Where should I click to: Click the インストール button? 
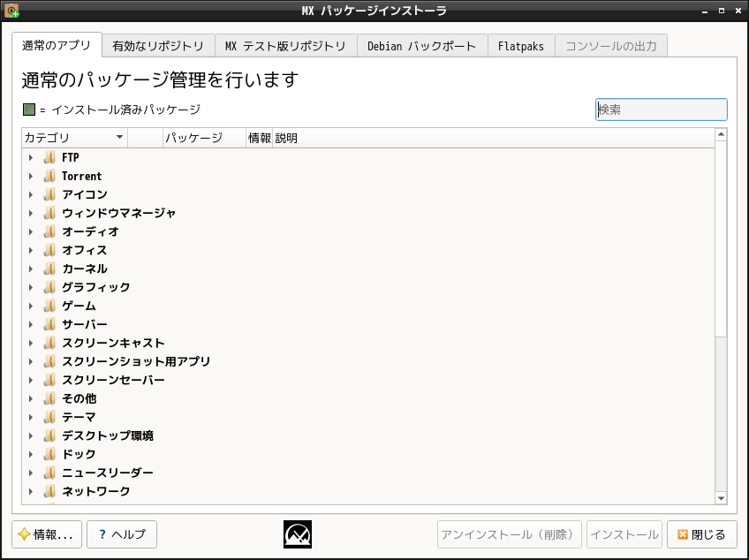(624, 534)
